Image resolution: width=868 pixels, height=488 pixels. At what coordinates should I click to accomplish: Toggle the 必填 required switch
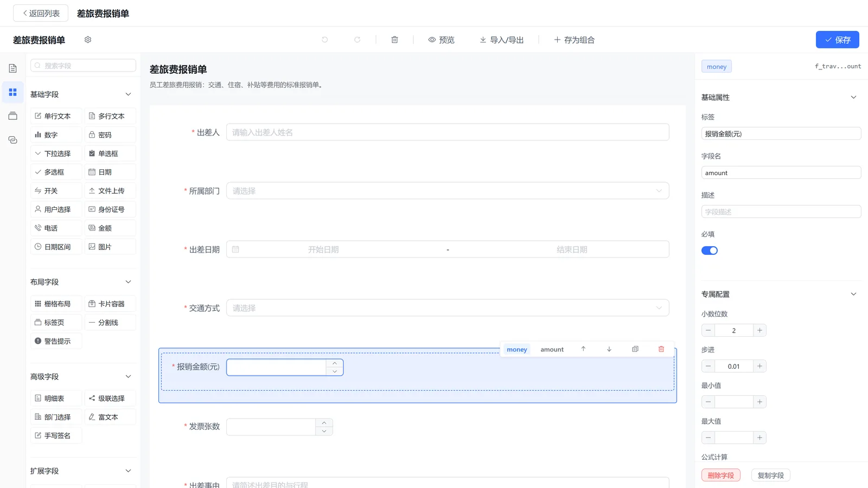tap(710, 251)
